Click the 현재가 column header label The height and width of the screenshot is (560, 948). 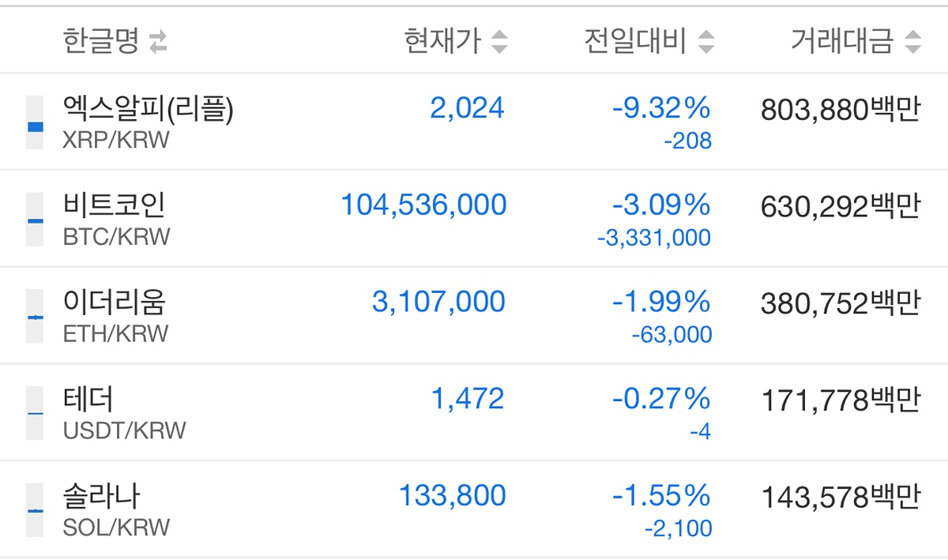point(442,42)
